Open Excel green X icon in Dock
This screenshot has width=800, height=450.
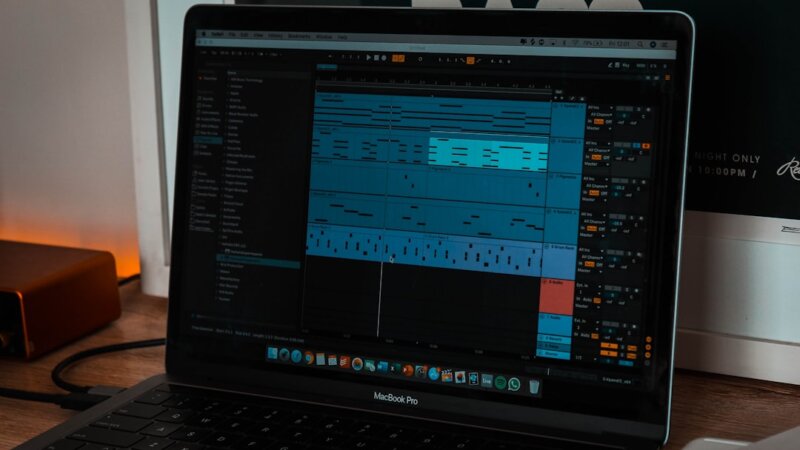click(x=395, y=368)
